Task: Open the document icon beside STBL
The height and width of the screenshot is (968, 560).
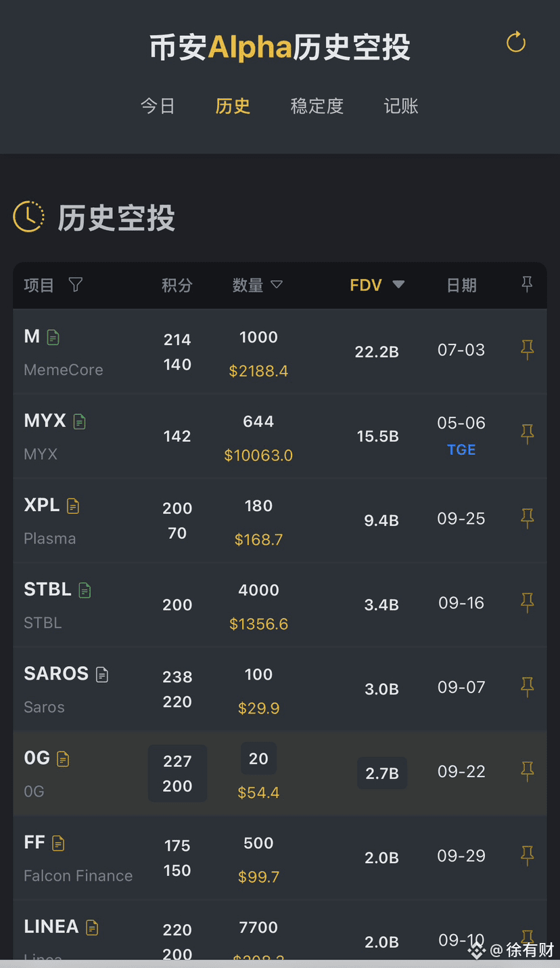Action: [x=85, y=590]
